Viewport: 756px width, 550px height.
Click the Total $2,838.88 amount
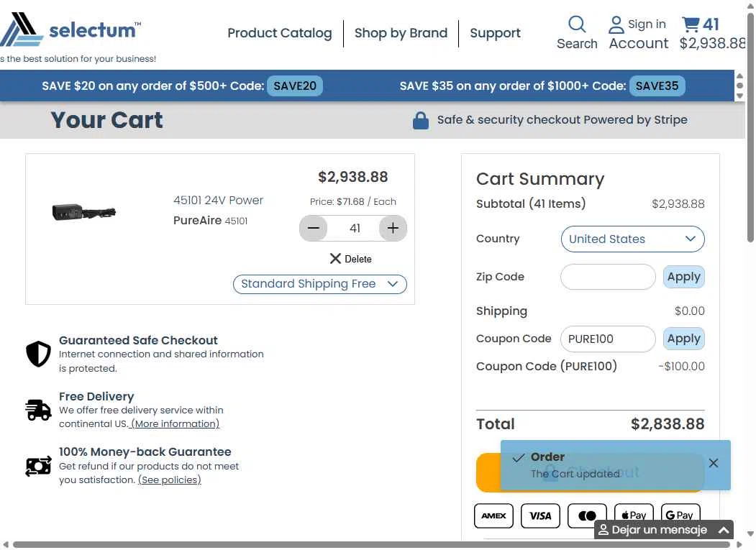(x=668, y=424)
